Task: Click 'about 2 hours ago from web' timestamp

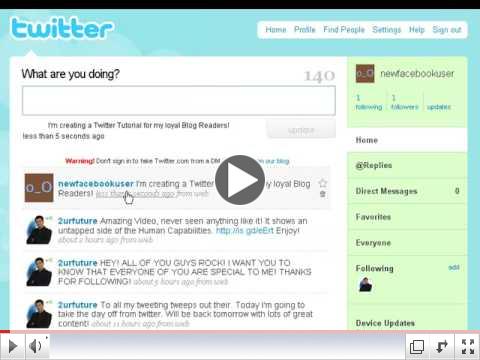Action: (105, 240)
